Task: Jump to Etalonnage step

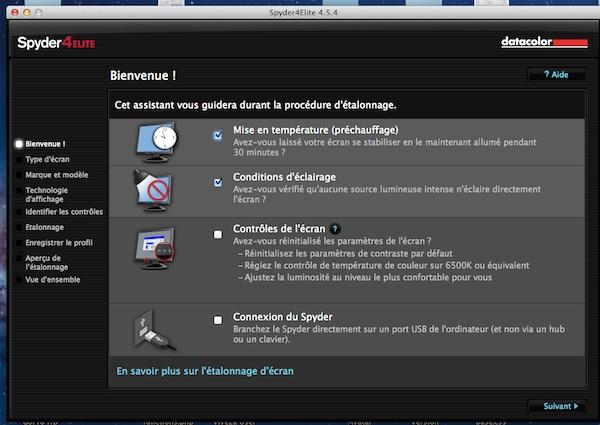Action: (45, 227)
